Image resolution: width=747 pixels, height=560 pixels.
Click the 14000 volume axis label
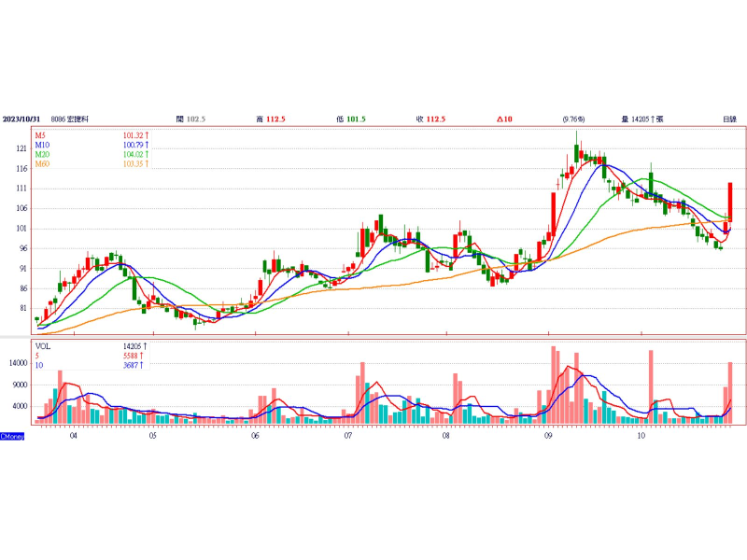click(17, 362)
